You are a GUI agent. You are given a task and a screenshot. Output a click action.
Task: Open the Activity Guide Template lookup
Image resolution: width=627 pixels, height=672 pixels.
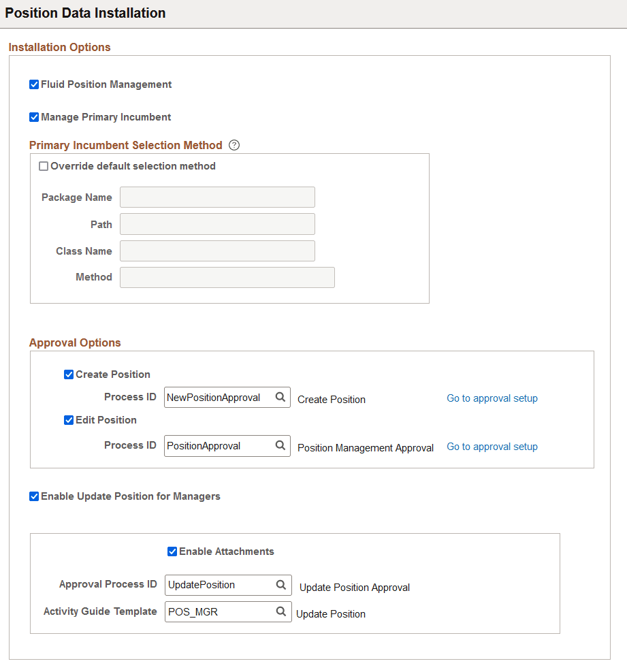pos(280,611)
